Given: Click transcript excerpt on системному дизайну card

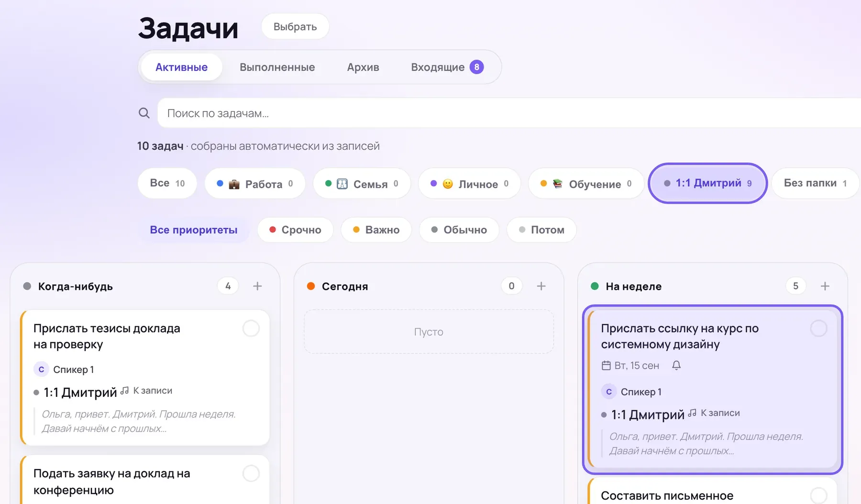Looking at the screenshot, I should pyautogui.click(x=706, y=443).
